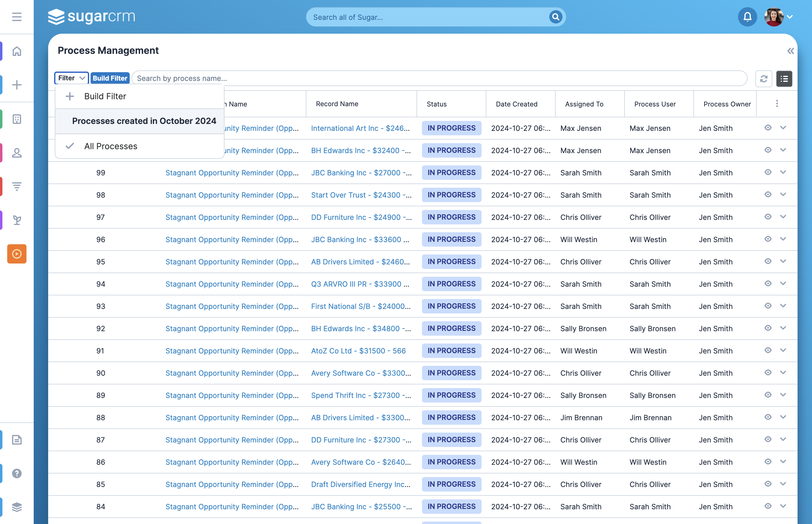
Task: Preview the BH Edwards Inc $32400 row
Action: [x=768, y=150]
